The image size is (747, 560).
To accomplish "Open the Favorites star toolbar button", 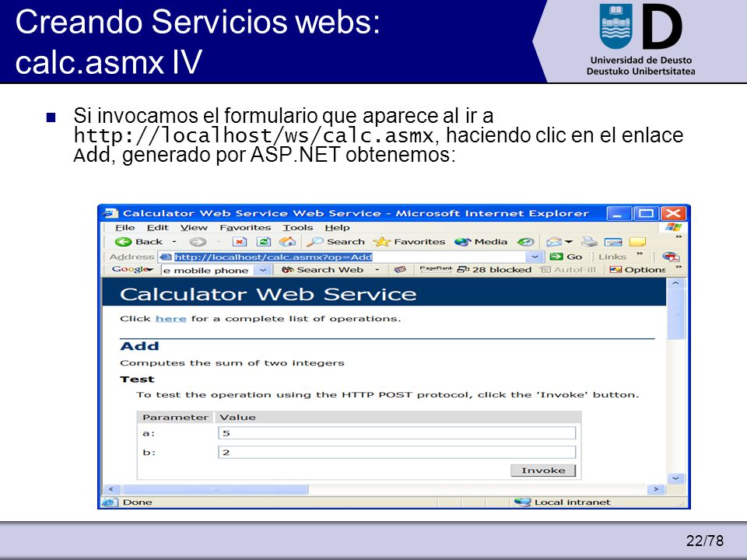I will pyautogui.click(x=409, y=242).
